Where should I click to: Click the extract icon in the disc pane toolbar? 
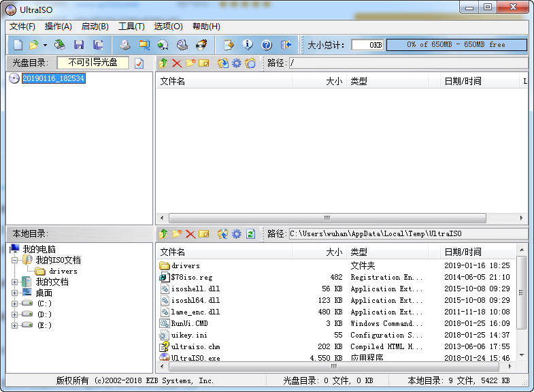[x=223, y=63]
